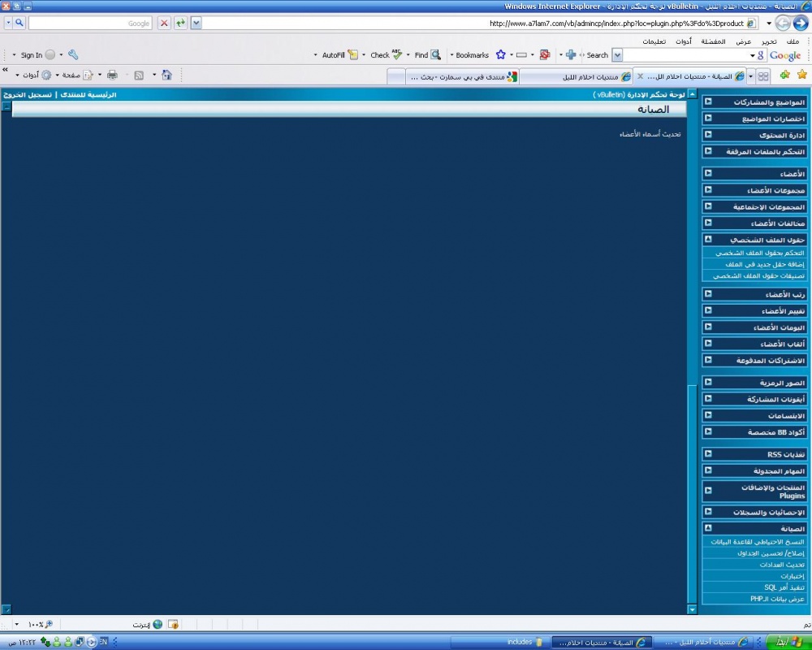
Task: Click the green Refresh page button
Action: [180, 24]
